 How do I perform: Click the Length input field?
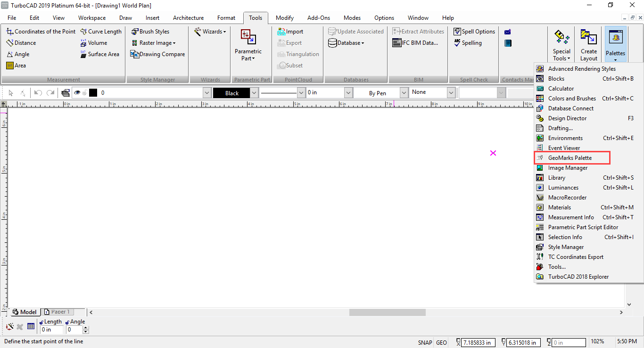point(51,330)
